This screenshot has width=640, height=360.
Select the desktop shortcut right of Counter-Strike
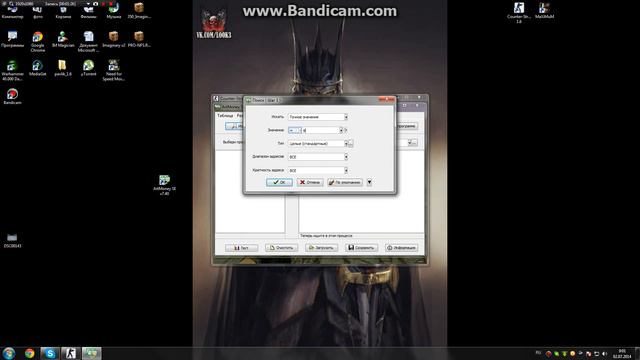point(544,11)
